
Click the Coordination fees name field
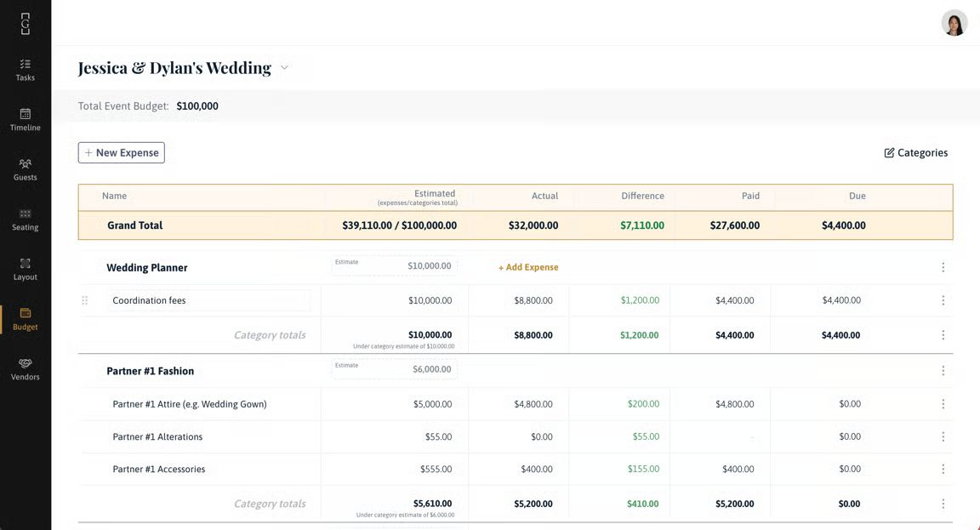[x=208, y=300]
